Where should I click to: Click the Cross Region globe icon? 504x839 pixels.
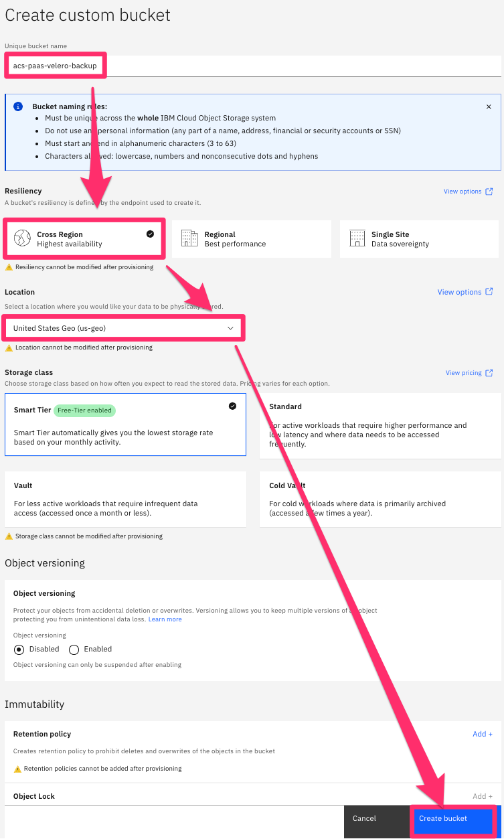point(22,238)
